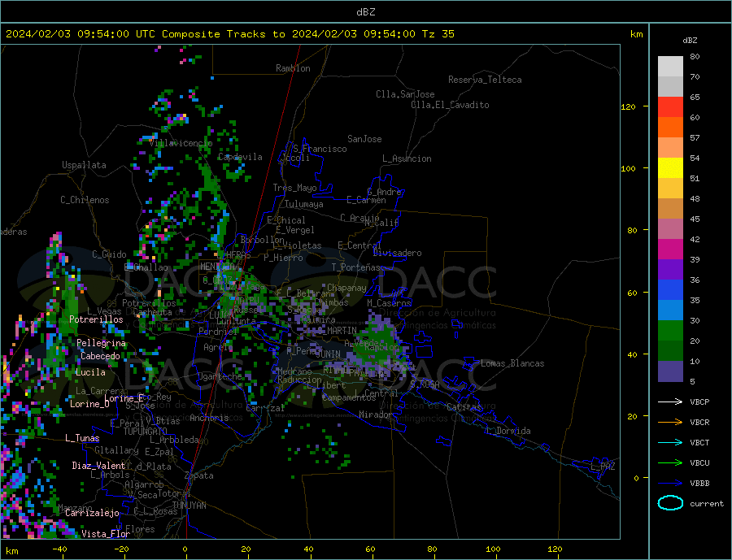
Task: Click the green VBCU arrow in legend
Action: point(670,463)
